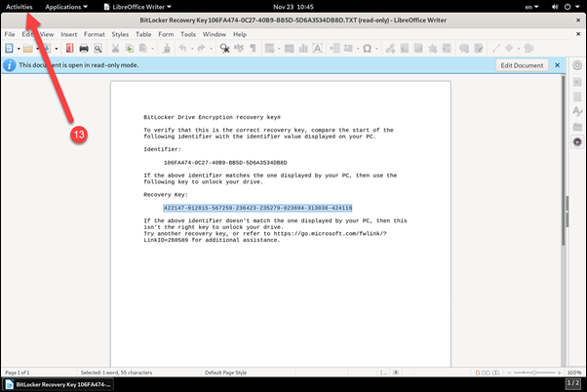
Task: Expand the Special Character dropdown arrow
Action: 376,49
